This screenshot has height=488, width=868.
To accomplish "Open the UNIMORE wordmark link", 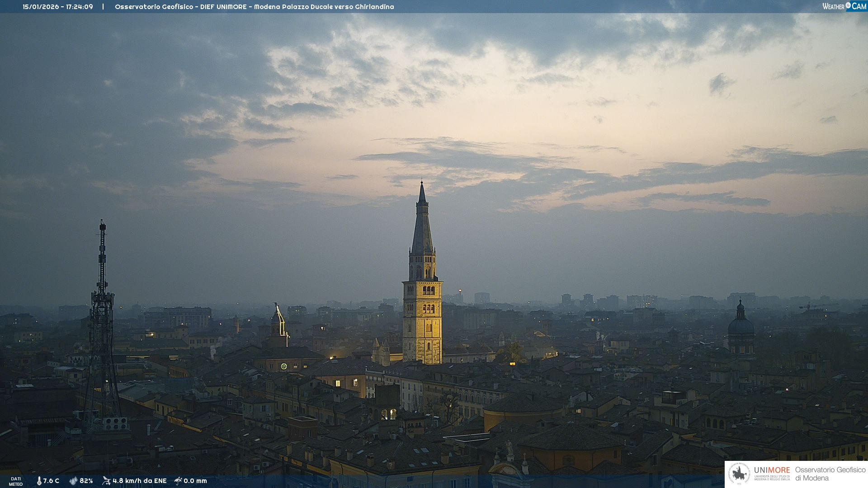I will tap(772, 470).
